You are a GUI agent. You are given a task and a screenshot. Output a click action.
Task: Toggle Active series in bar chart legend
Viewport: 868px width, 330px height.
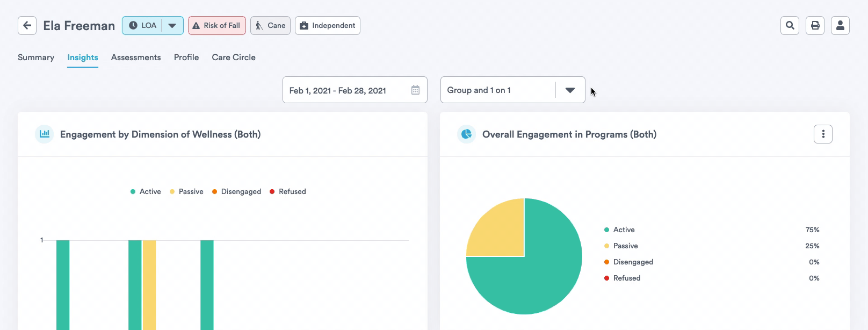coord(146,192)
